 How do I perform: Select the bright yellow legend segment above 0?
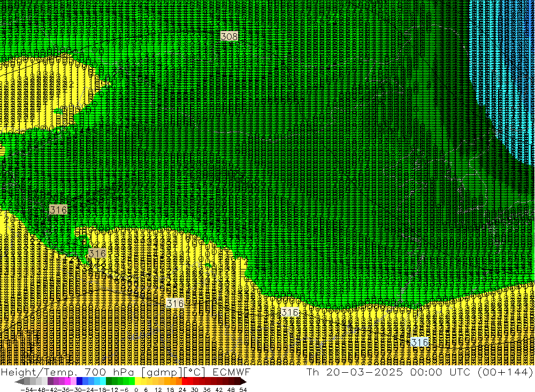(137, 381)
